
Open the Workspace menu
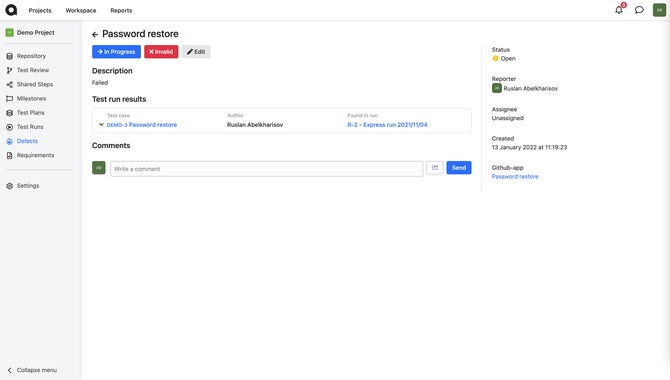pos(81,10)
